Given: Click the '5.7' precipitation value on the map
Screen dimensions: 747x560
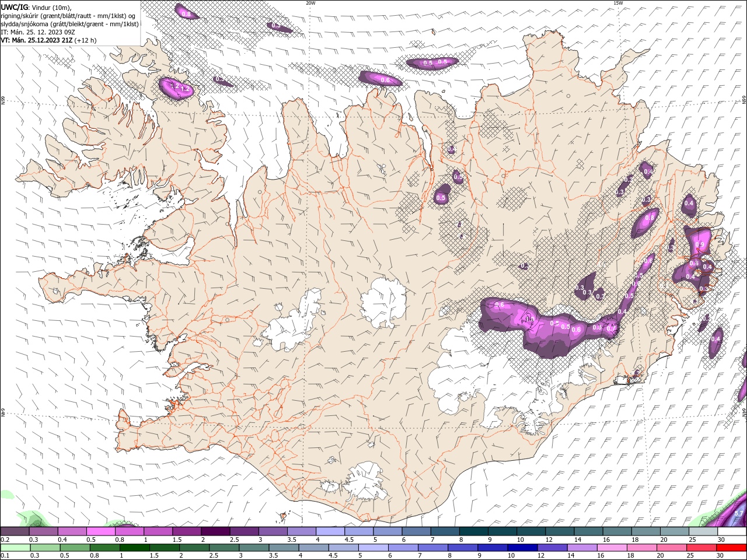Looking at the screenshot, I should pos(739,513).
